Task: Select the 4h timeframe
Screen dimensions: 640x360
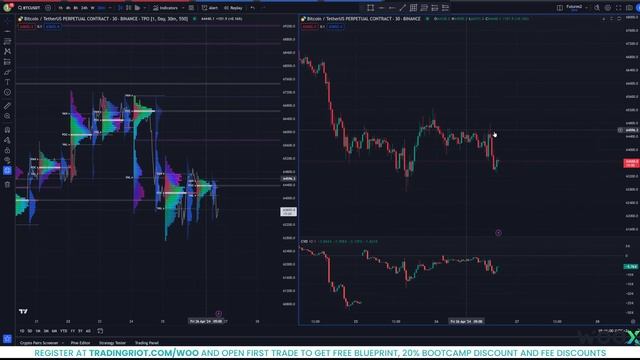Action: (x=68, y=8)
